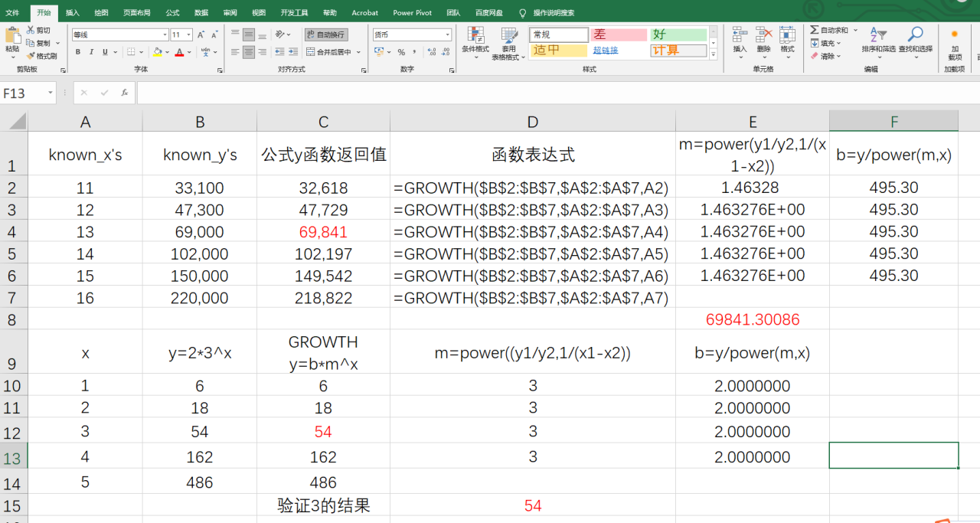
Task: Apply comma style number format
Action: [x=414, y=52]
